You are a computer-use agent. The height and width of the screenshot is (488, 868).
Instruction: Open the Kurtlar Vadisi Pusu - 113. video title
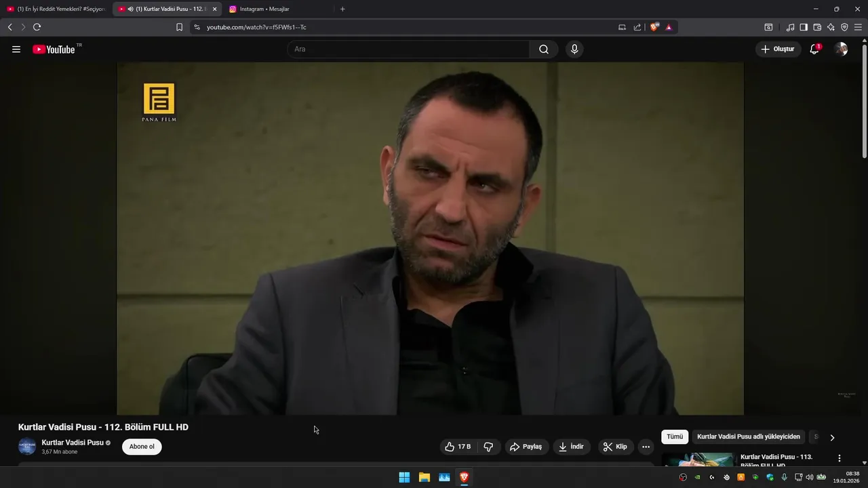[776, 460]
